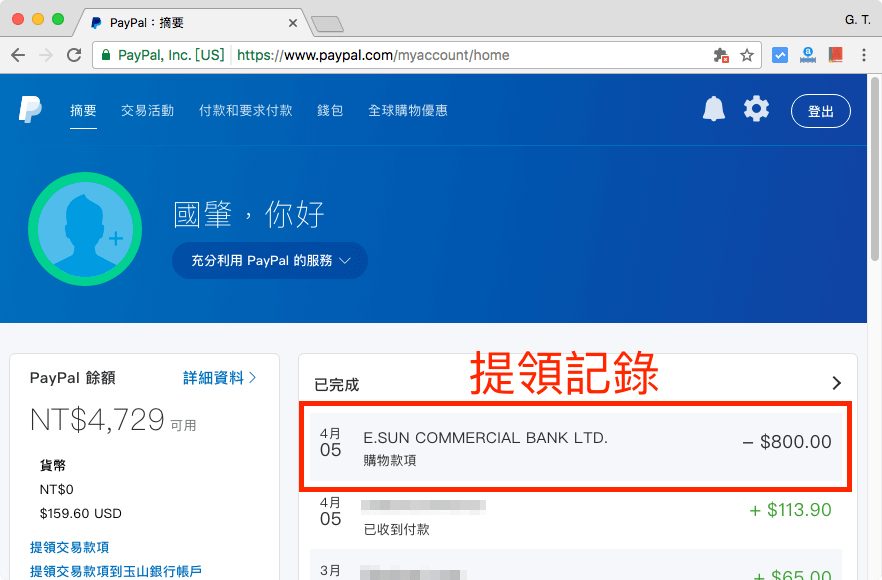Open Chrome's three-dot menu icon
The image size is (882, 580).
(x=864, y=56)
